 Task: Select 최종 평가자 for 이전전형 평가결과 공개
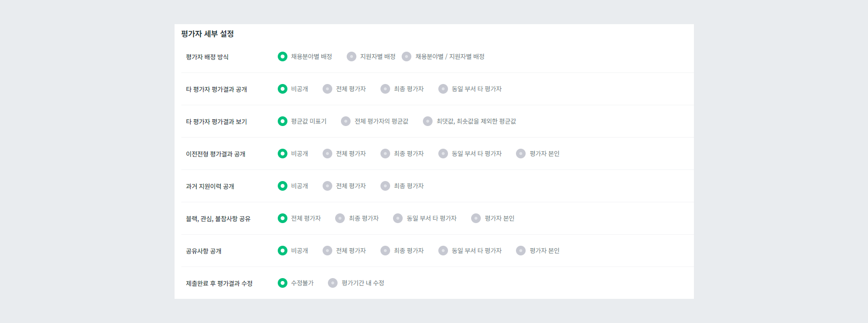point(385,153)
